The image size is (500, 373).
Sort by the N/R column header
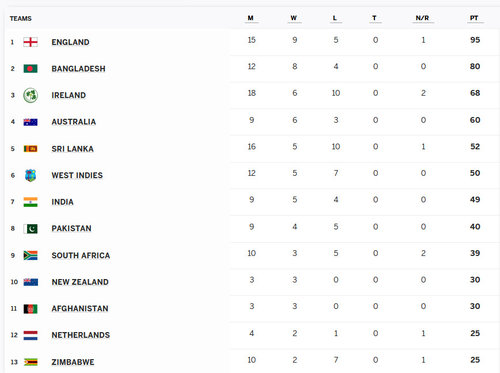point(422,18)
